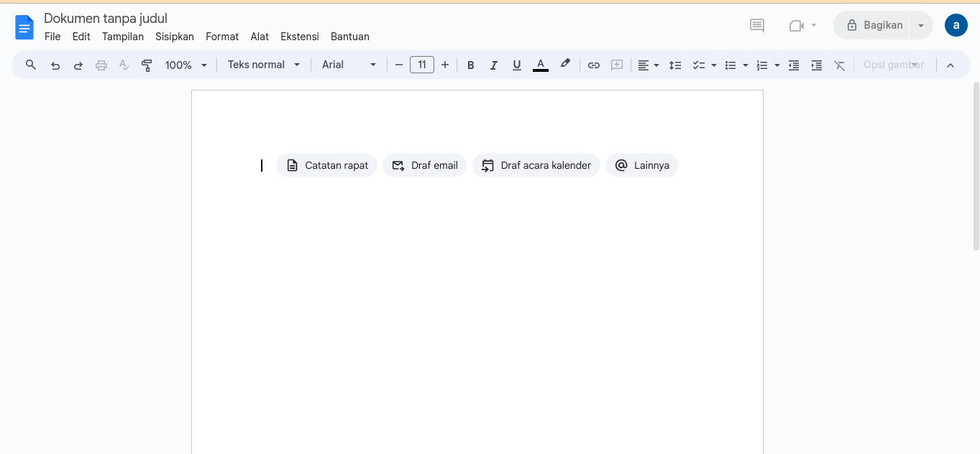Open the Edit menu
Image resolution: width=980 pixels, height=454 pixels.
[x=81, y=37]
